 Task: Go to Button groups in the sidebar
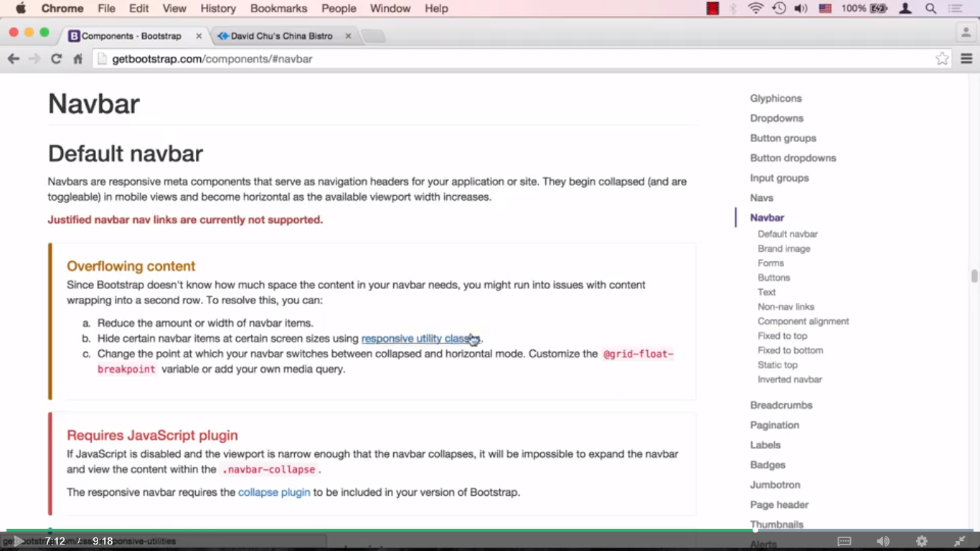[x=783, y=138]
